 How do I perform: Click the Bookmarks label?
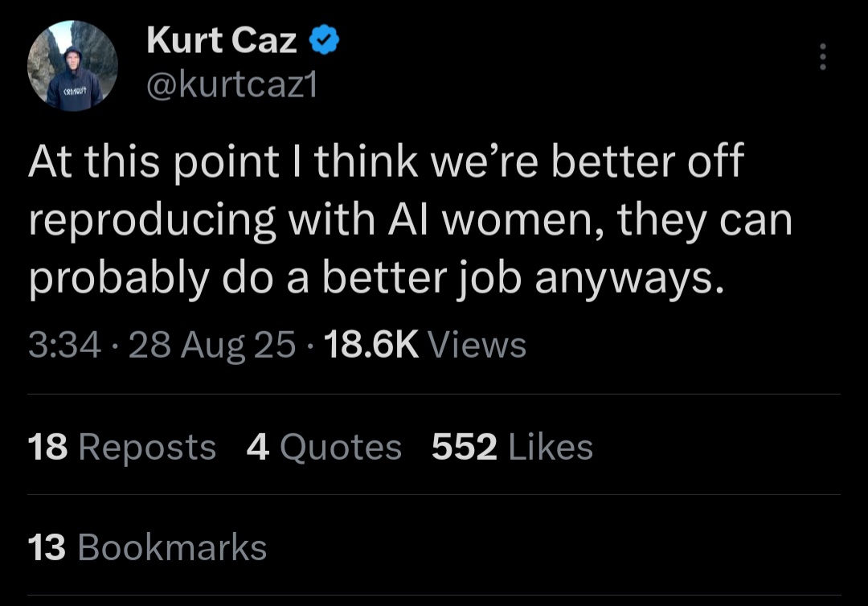(172, 548)
